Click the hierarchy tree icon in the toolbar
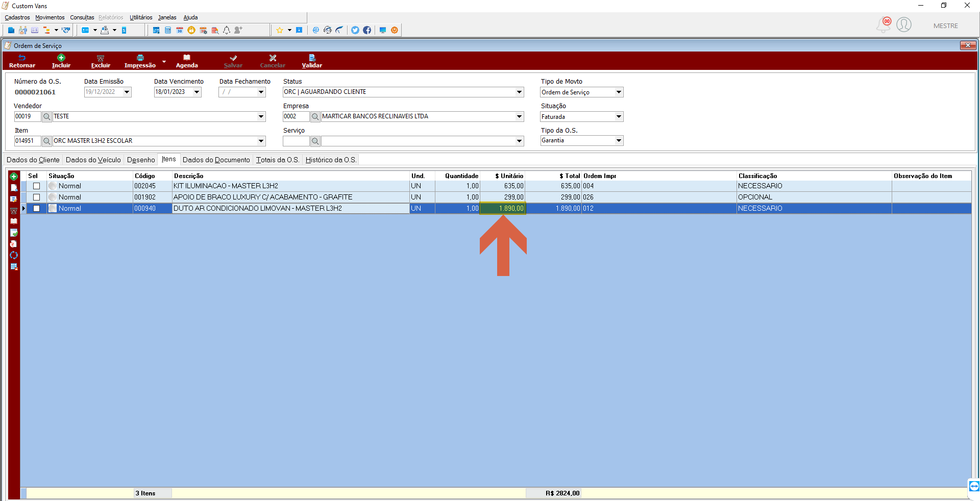Screen dimensions: 980x501 pyautogui.click(x=46, y=30)
